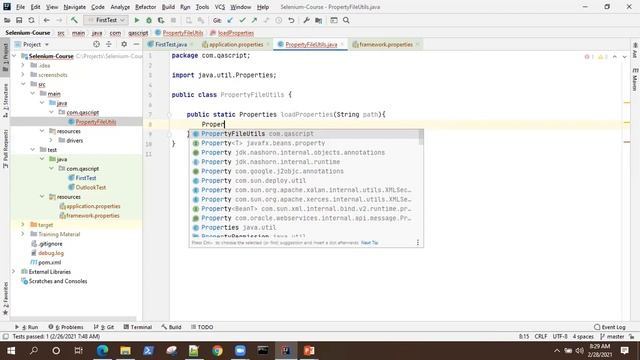The image size is (640, 360).
Task: Click the master git branch widget
Action: (612, 337)
